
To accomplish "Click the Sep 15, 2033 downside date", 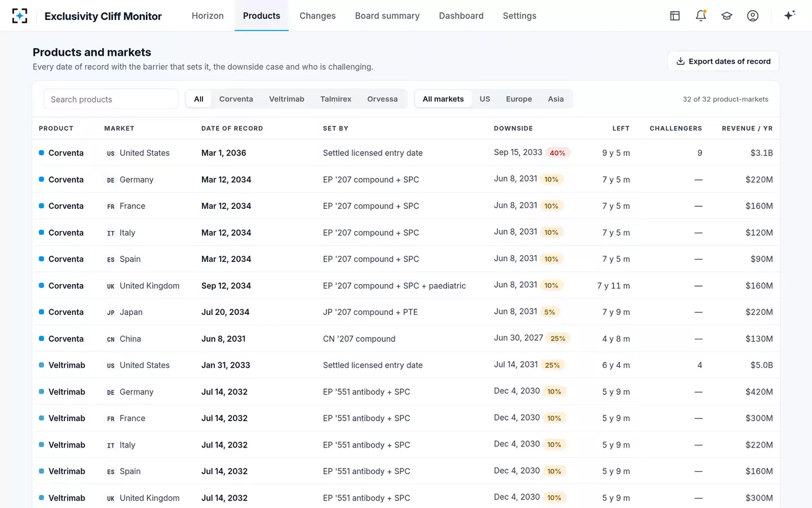I will pos(518,152).
